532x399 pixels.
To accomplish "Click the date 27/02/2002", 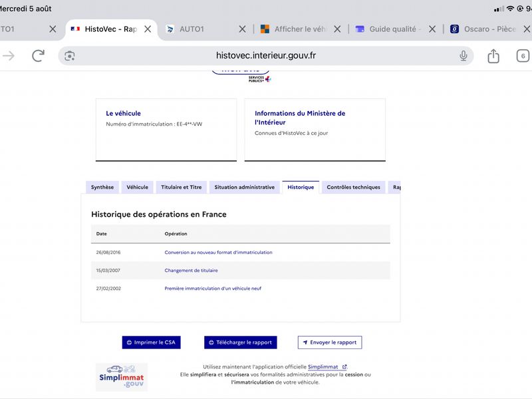I will coord(108,289).
